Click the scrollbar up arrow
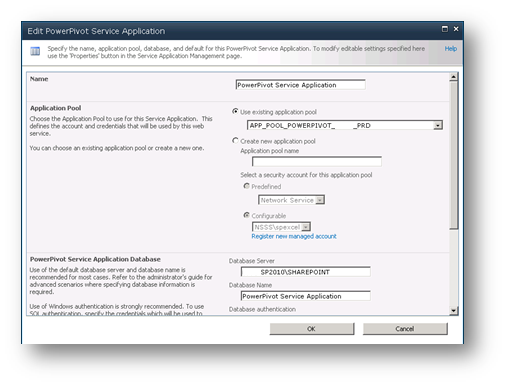506x386 pixels. (x=453, y=77)
